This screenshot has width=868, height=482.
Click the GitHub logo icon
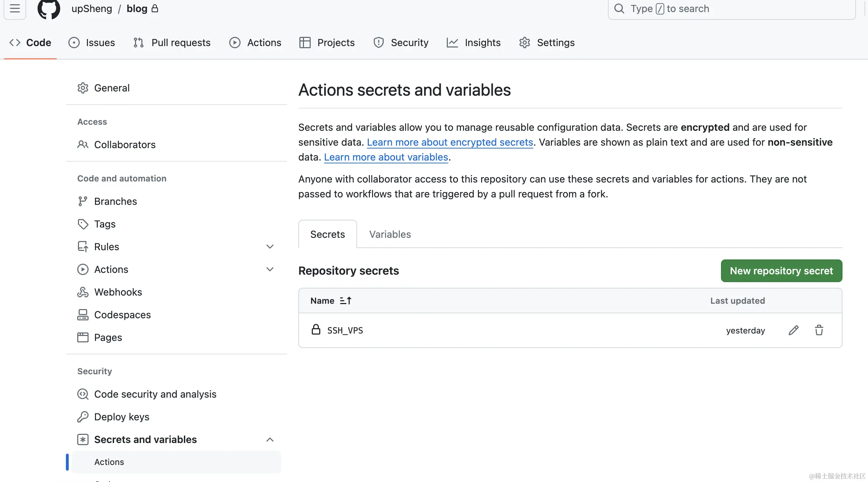(x=49, y=9)
